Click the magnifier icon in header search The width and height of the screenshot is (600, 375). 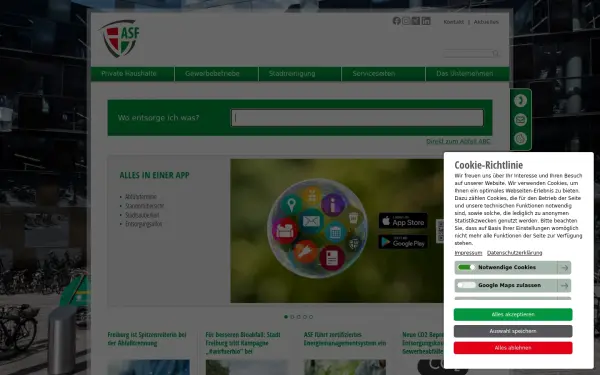coord(496,53)
